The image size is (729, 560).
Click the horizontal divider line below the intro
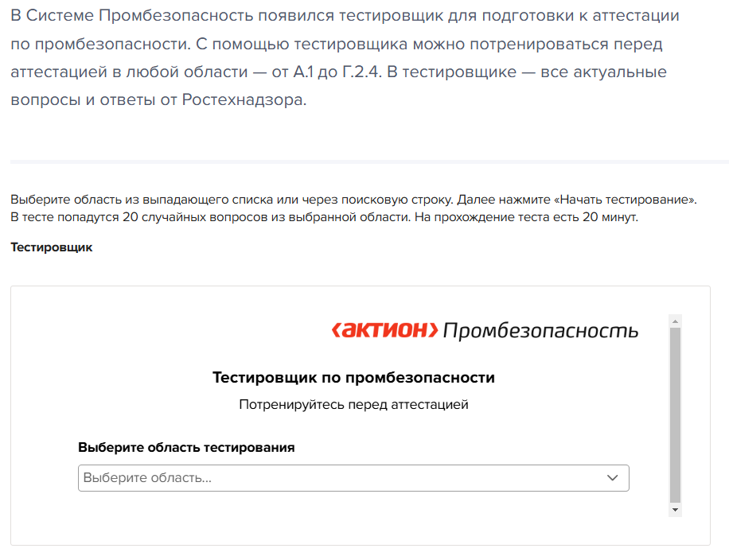click(x=369, y=161)
